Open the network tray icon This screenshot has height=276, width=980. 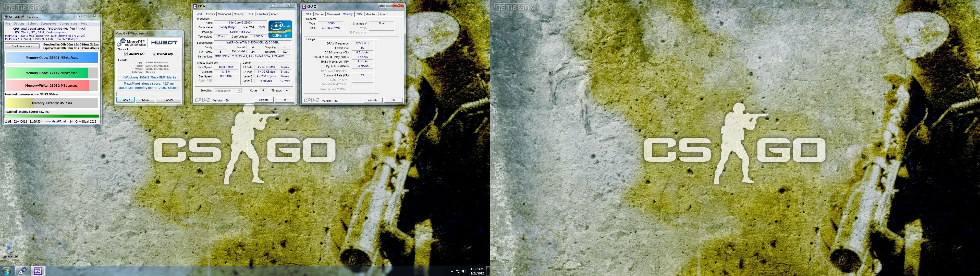pos(458,271)
